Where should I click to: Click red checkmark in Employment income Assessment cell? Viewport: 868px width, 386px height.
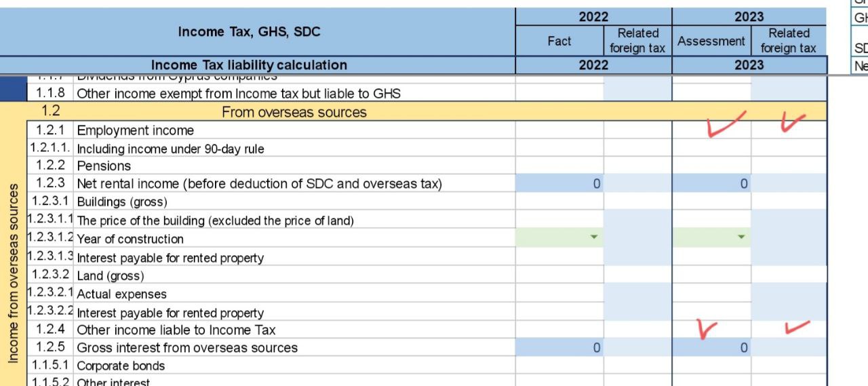725,124
